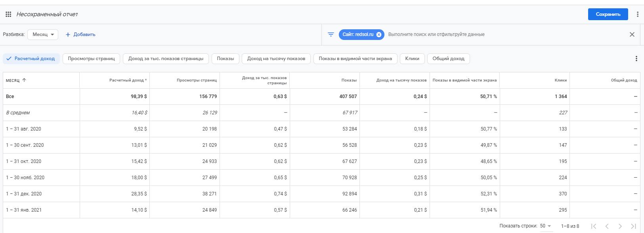
Task: Sort by Месяц column arrow
Action: point(24,80)
